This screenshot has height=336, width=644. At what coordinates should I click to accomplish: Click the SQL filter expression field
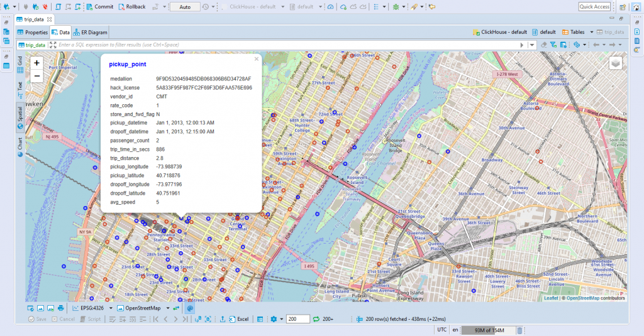[287, 45]
